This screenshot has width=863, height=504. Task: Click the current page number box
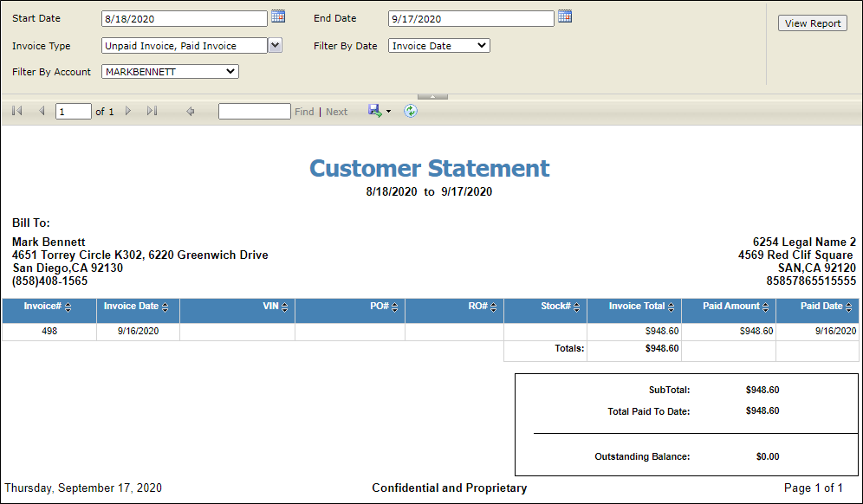pyautogui.click(x=73, y=112)
